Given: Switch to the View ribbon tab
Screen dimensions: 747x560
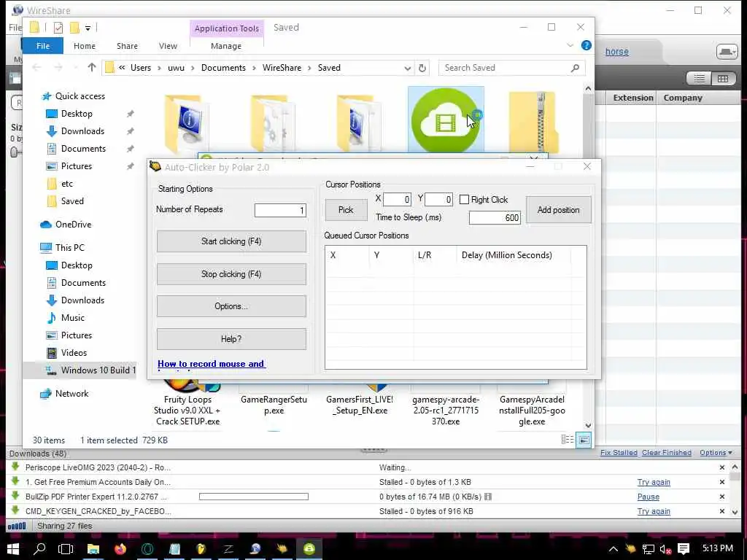Looking at the screenshot, I should click(168, 46).
